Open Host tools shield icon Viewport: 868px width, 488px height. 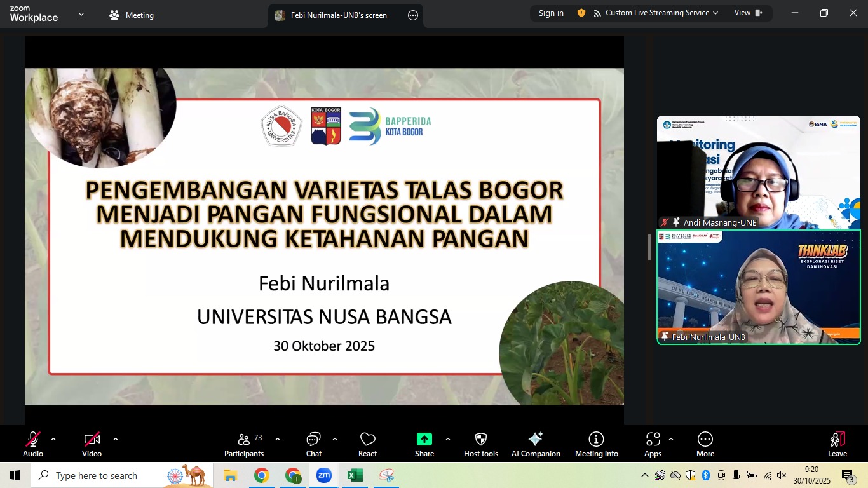481,444
